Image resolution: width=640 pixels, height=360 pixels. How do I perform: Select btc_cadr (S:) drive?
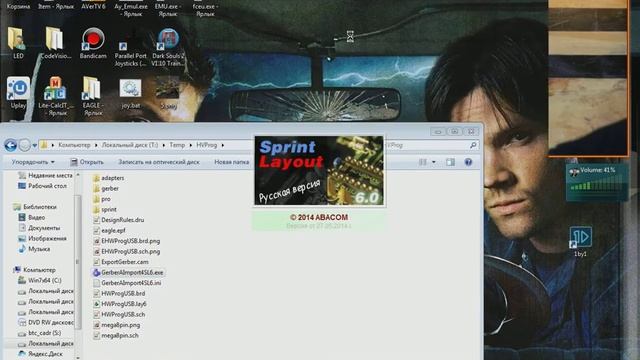(40, 333)
